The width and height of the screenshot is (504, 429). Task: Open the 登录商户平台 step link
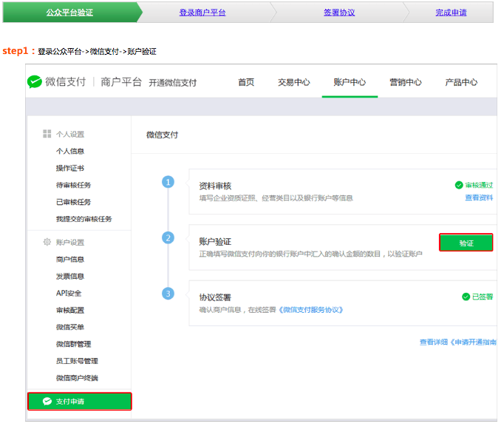[202, 13]
